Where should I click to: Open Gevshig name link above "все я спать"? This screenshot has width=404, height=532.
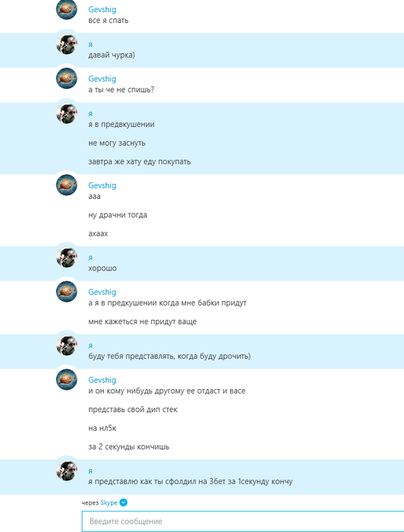point(102,9)
